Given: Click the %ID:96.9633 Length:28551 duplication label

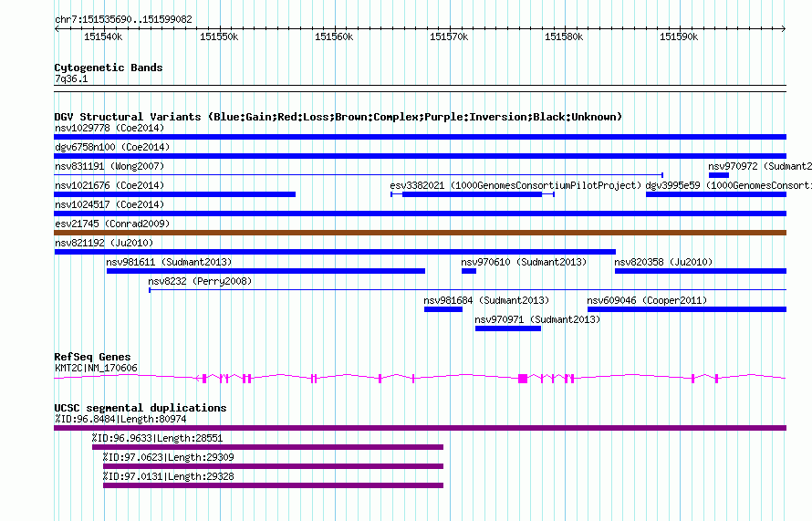Looking at the screenshot, I should (x=157, y=438).
